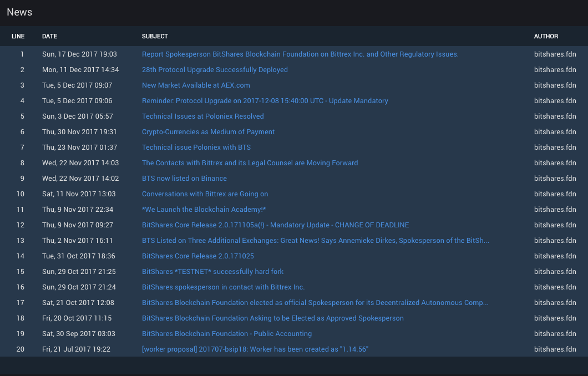The image size is (588, 376).
Task: Click date Sat, 30 Sep 2017 03:03
Action: pyautogui.click(x=79, y=334)
